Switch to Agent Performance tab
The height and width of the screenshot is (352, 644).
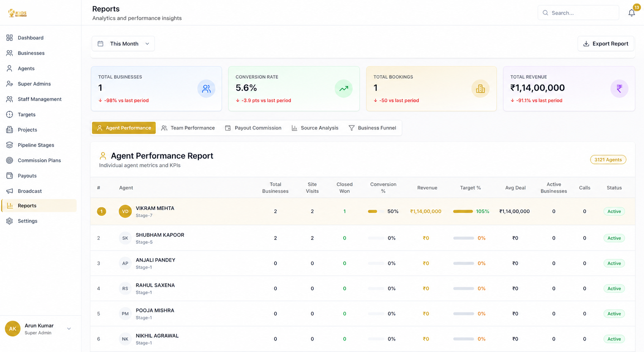[x=124, y=128]
